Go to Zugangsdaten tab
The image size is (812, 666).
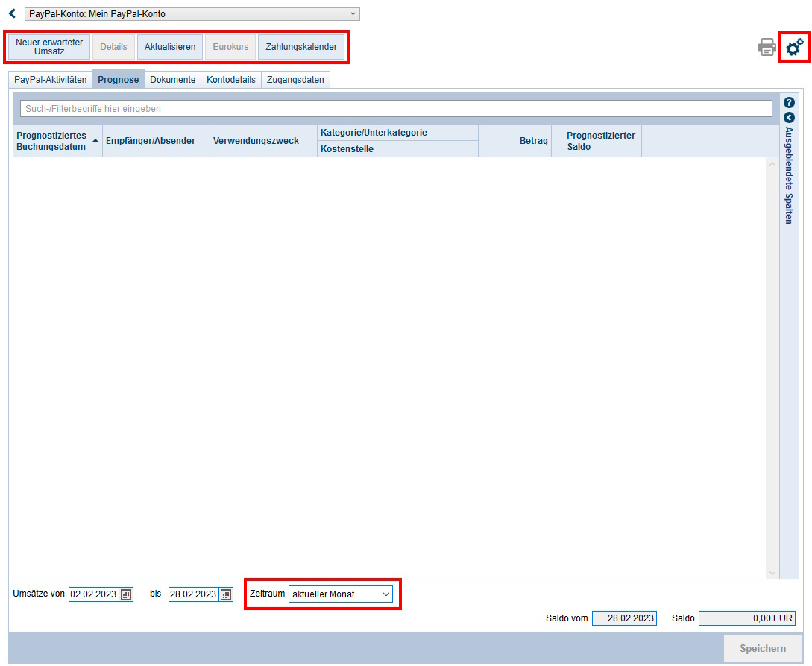coord(295,80)
